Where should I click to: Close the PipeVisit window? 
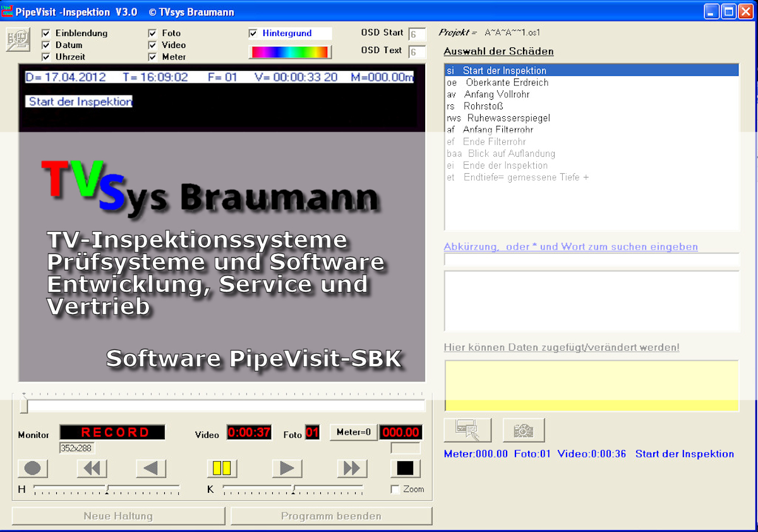(x=746, y=11)
